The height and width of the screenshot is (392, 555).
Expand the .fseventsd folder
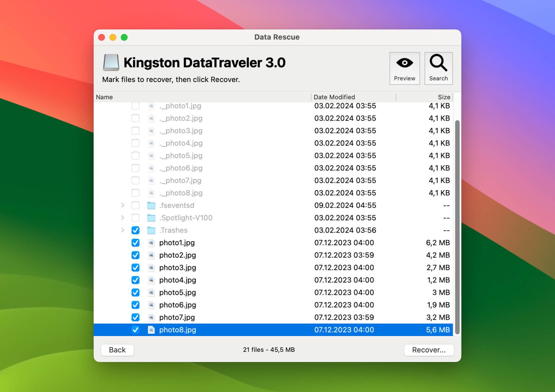pyautogui.click(x=123, y=205)
